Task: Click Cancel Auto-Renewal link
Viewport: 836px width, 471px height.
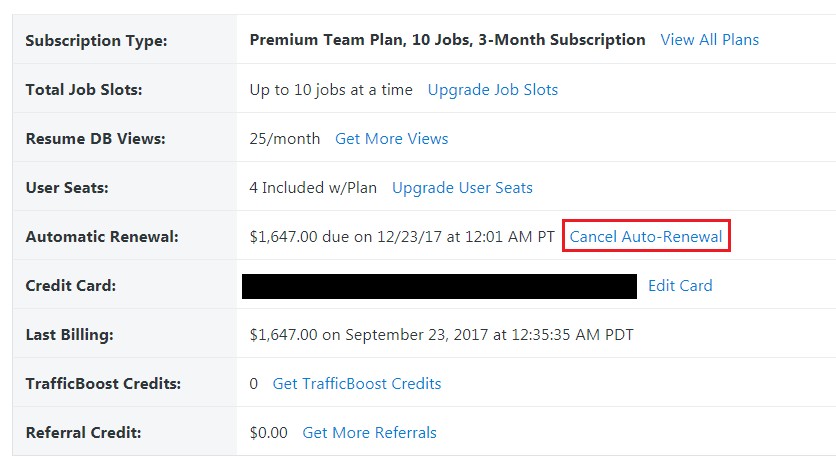Action: pos(645,237)
